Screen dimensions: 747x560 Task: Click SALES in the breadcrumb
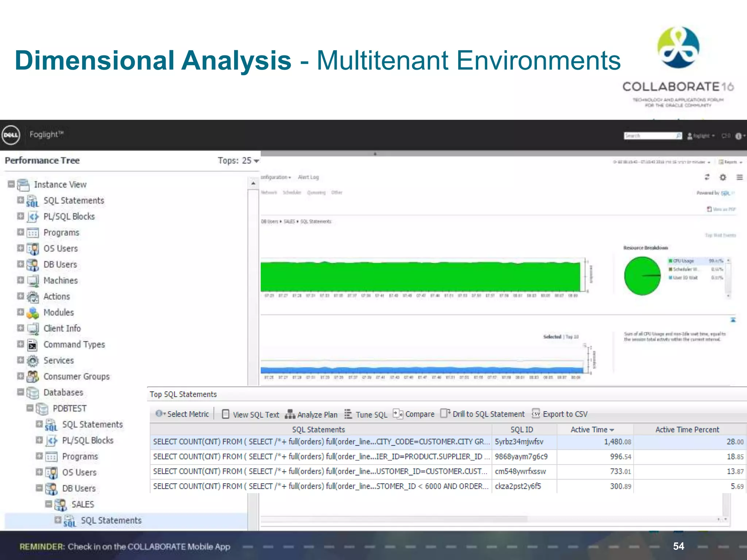[x=289, y=221]
